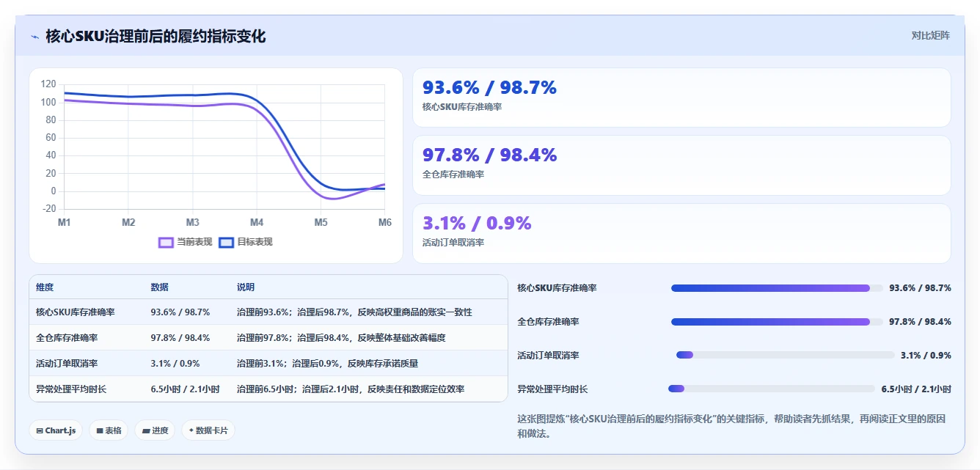Select the 异常处理平均时长 table row name
The width and height of the screenshot is (980, 470).
71,389
